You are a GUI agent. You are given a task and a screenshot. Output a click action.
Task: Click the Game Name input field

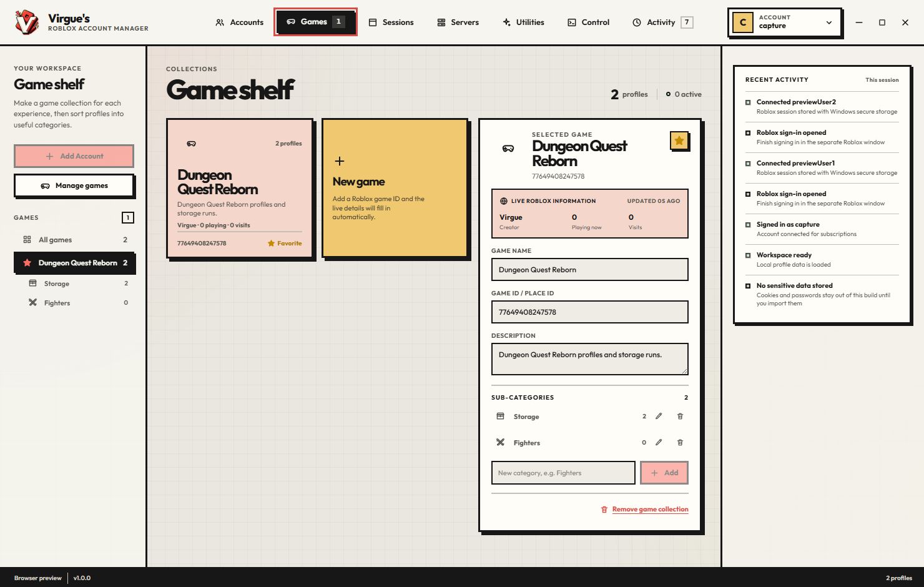tap(590, 270)
